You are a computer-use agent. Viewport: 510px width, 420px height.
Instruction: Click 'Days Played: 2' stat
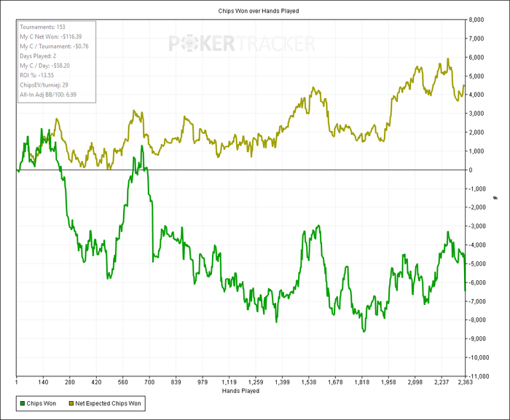tap(38, 56)
